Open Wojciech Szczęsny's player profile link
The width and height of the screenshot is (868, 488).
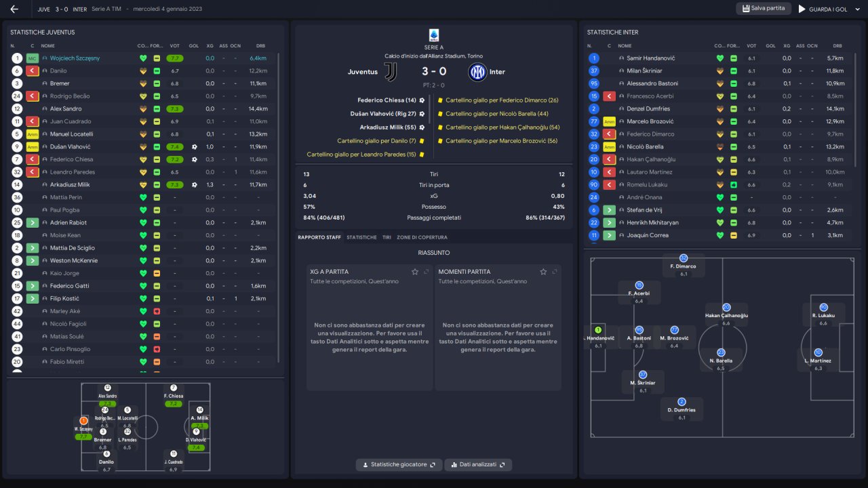point(75,58)
